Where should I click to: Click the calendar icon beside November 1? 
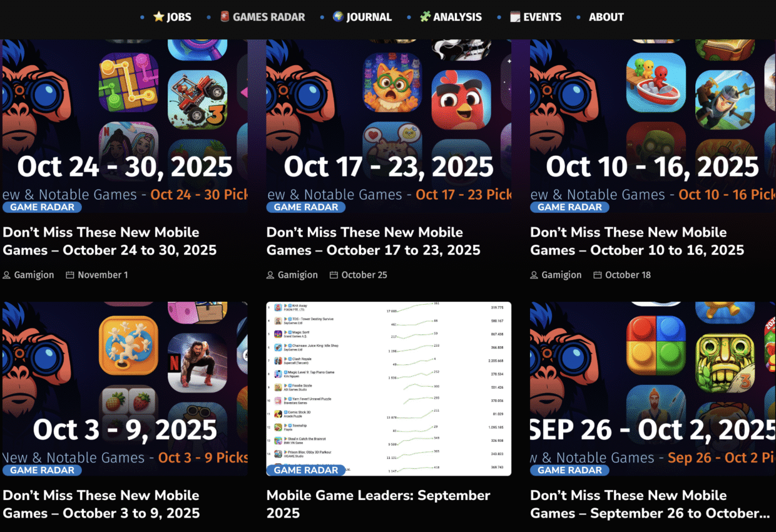(70, 275)
